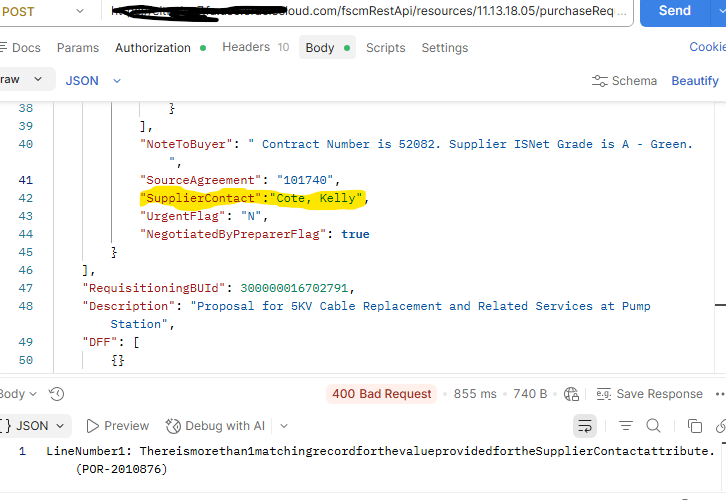Check the 855 ms response time
This screenshot has width=726, height=500.
(x=475, y=394)
